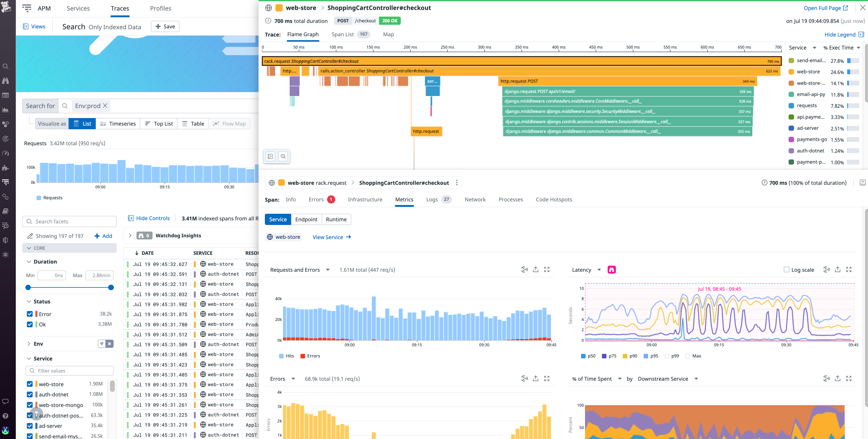This screenshot has width=868, height=439.
Task: Open the three-dot span options menu
Action: [457, 183]
